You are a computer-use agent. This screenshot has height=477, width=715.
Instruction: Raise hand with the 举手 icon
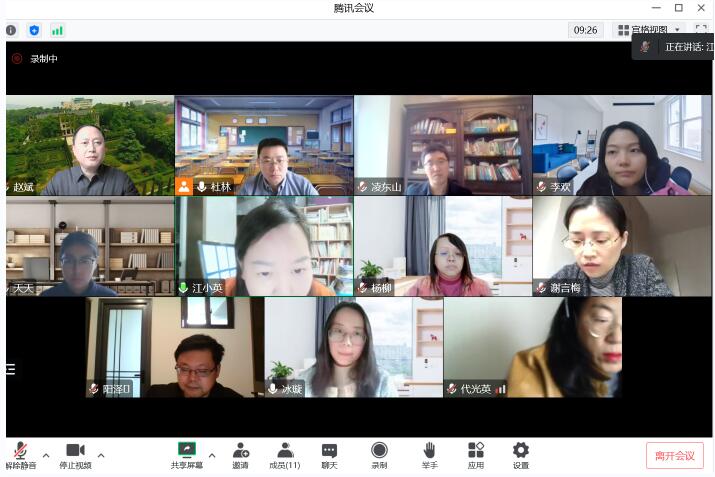tap(429, 451)
